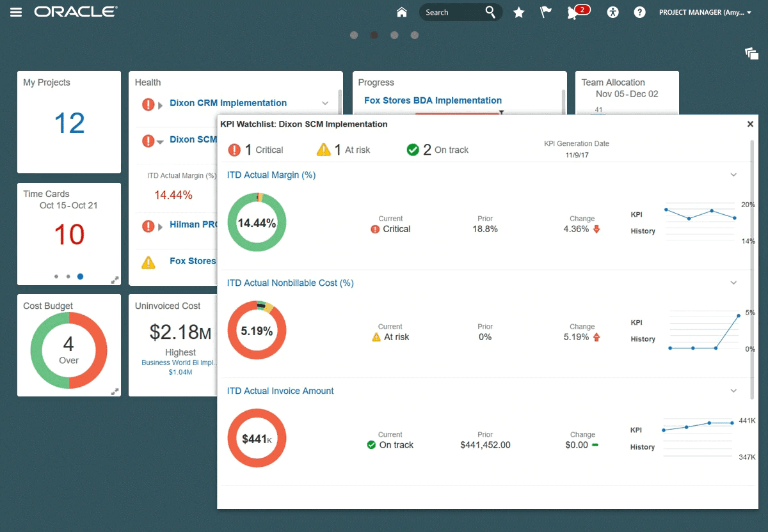Click the 5.19% nonbillable cost donut chart

[x=257, y=331]
